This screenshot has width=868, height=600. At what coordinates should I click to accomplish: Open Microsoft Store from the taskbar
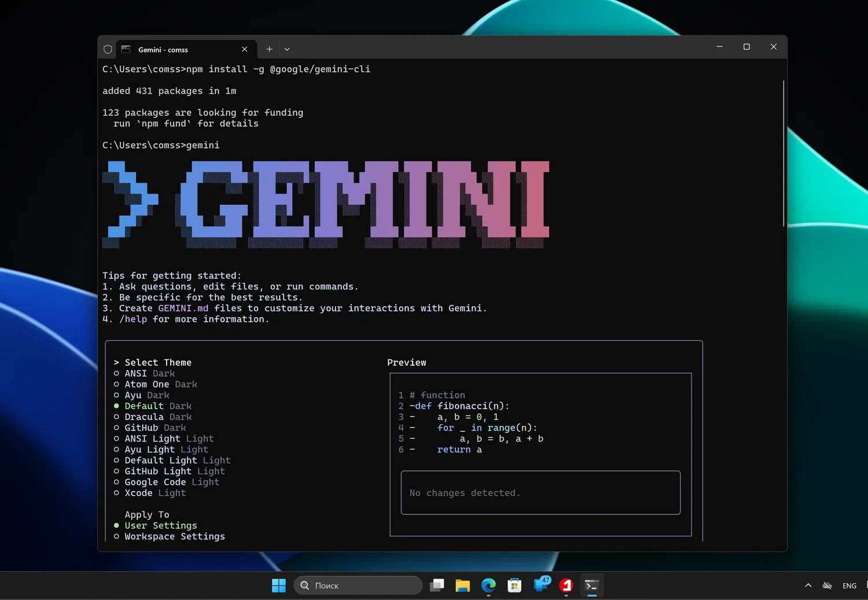coord(514,586)
